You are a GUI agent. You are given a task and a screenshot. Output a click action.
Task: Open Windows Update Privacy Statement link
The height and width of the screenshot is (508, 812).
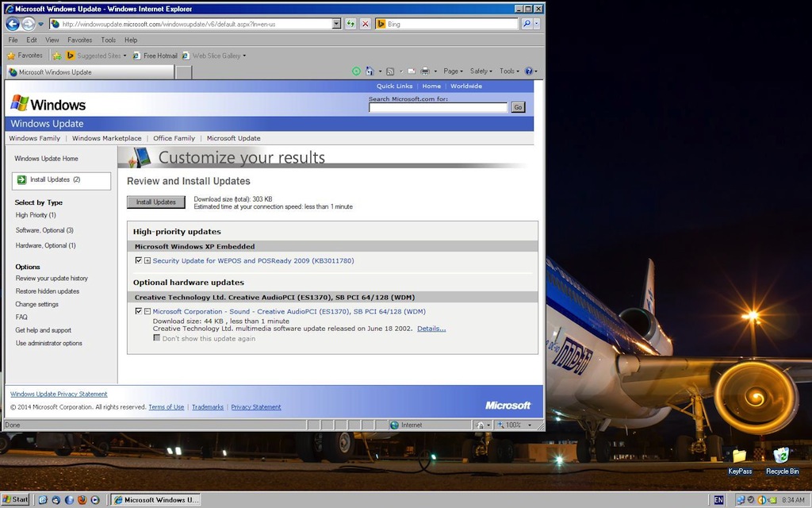(59, 394)
